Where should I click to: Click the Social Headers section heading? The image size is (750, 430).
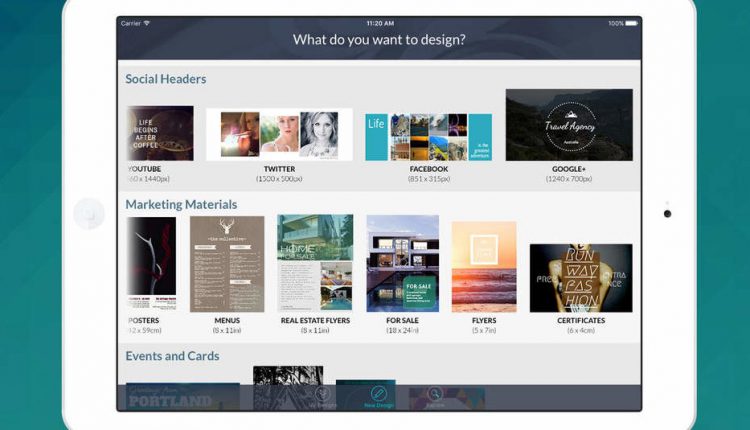pyautogui.click(x=166, y=79)
